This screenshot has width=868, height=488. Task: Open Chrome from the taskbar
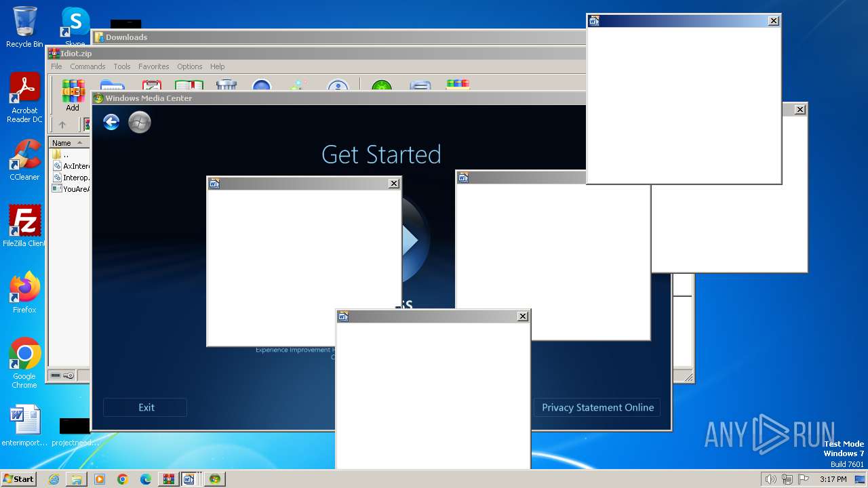coord(123,479)
